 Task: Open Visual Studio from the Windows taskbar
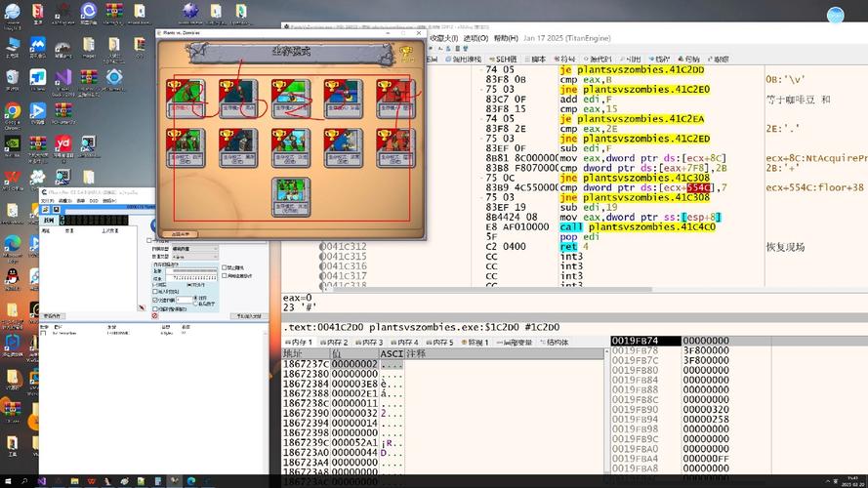click(42, 481)
